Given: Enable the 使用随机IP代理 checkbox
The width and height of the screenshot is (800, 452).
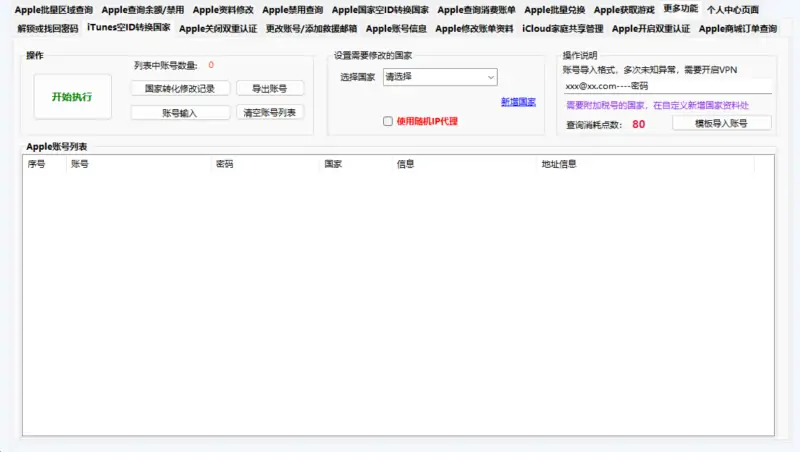Looking at the screenshot, I should 389,121.
